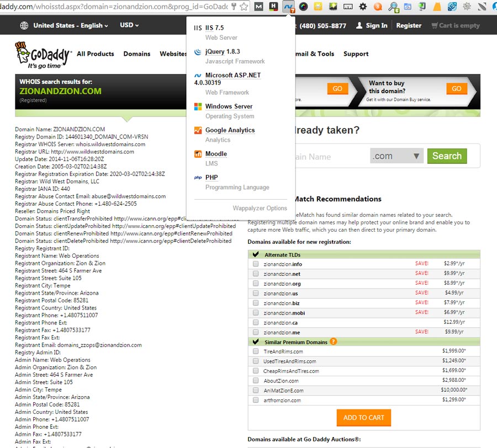Check the TireAndRims.com checkbox
This screenshot has width=497, height=448.
click(256, 351)
